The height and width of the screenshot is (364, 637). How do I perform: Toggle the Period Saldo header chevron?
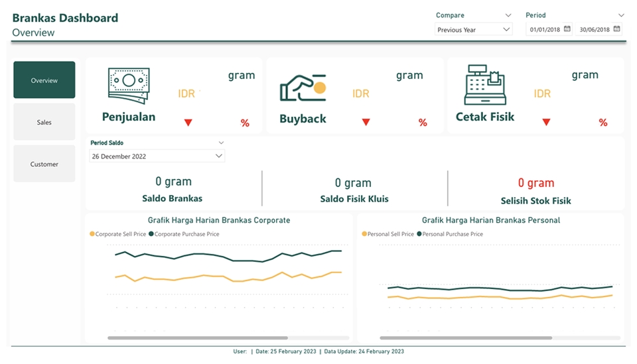pos(221,143)
